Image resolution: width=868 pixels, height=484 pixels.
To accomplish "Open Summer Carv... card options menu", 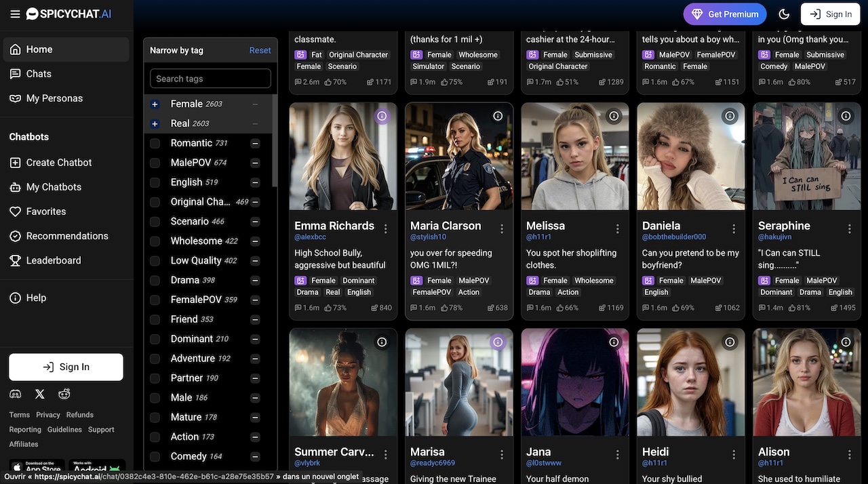I will (x=386, y=455).
